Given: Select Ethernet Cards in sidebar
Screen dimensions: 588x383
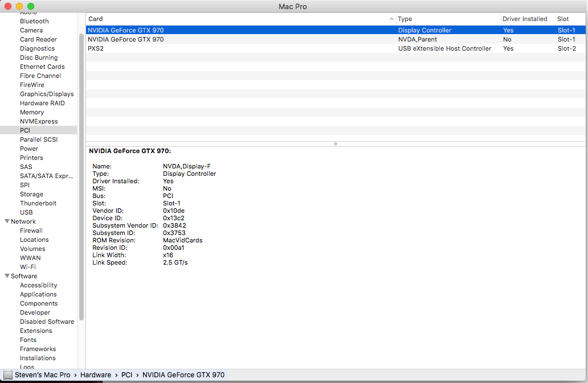Looking at the screenshot, I should point(42,67).
